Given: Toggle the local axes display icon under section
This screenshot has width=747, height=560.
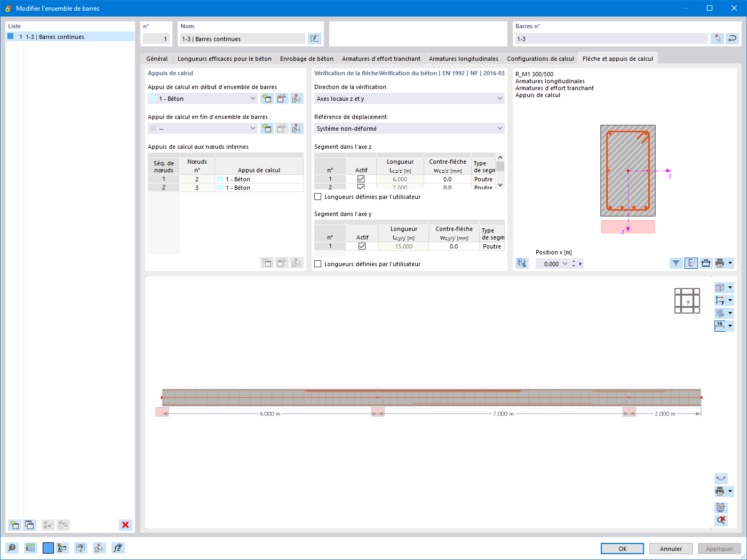Looking at the screenshot, I should tap(691, 263).
